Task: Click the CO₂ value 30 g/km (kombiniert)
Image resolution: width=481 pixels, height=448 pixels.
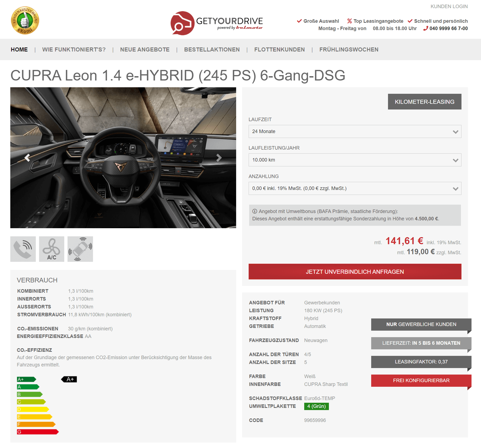Action: (x=90, y=329)
